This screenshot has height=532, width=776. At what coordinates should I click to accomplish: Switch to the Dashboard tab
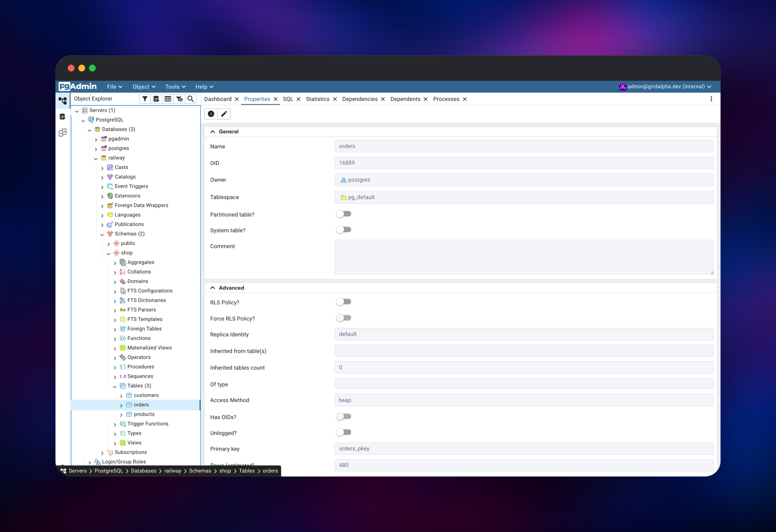pos(218,99)
